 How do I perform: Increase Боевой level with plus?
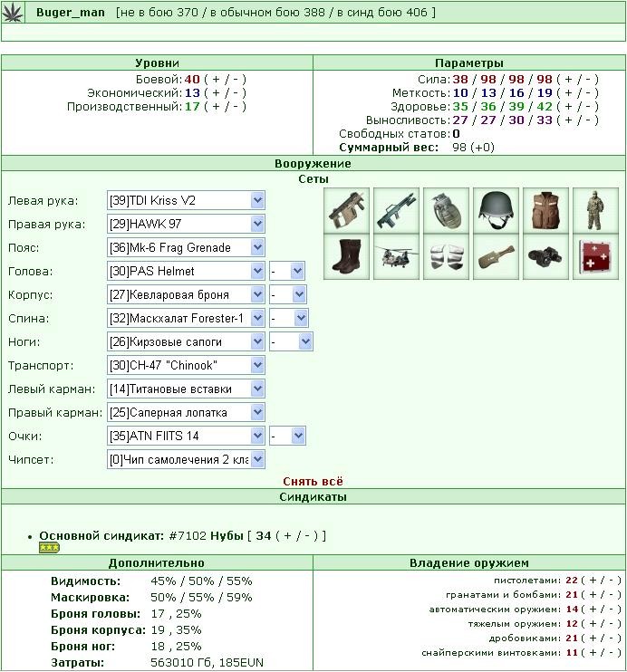click(216, 80)
